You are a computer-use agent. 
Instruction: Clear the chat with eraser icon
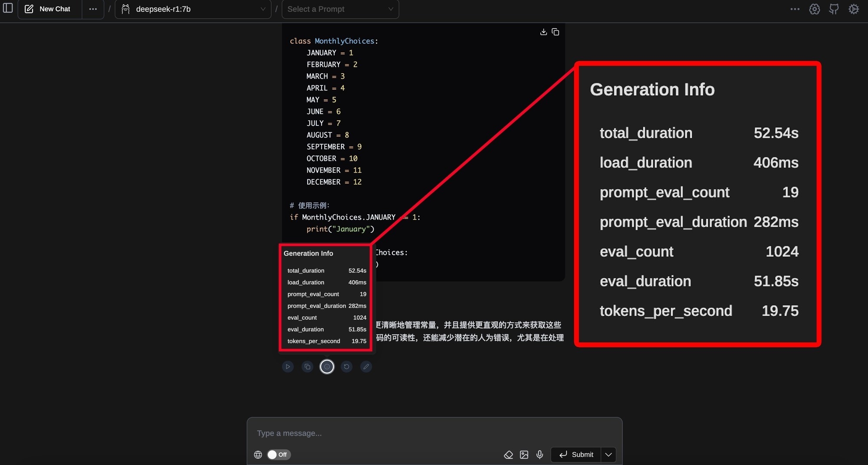(508, 455)
